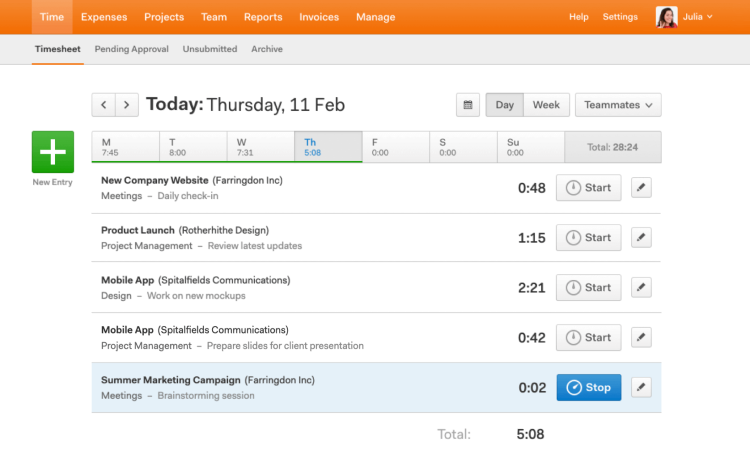Start timer for Product Launch

click(x=588, y=237)
